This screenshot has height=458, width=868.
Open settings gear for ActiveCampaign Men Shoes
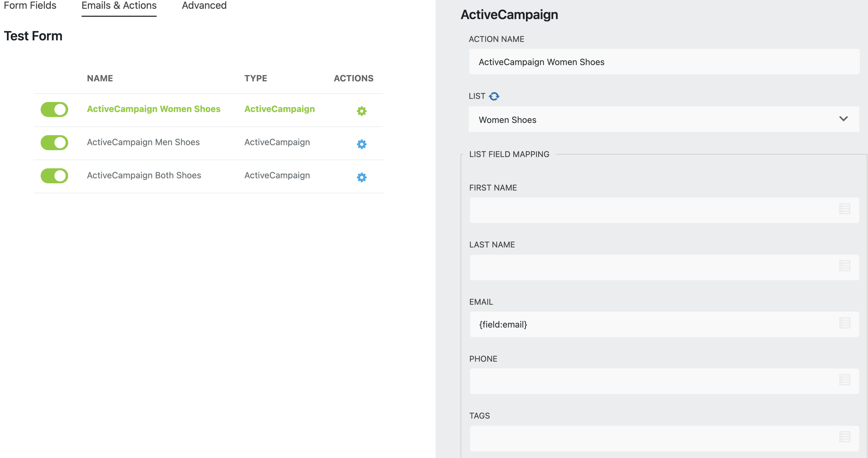tap(361, 144)
